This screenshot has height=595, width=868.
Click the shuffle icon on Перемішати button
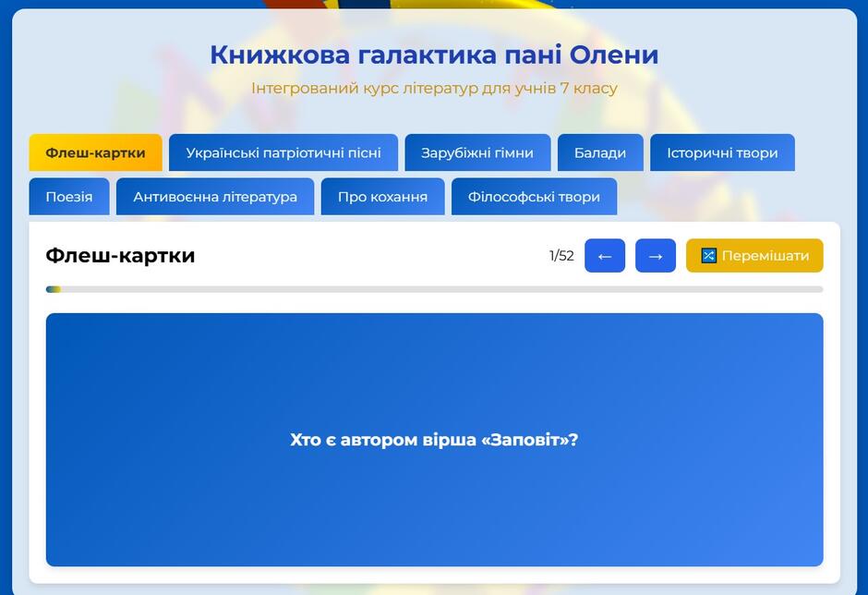(708, 255)
